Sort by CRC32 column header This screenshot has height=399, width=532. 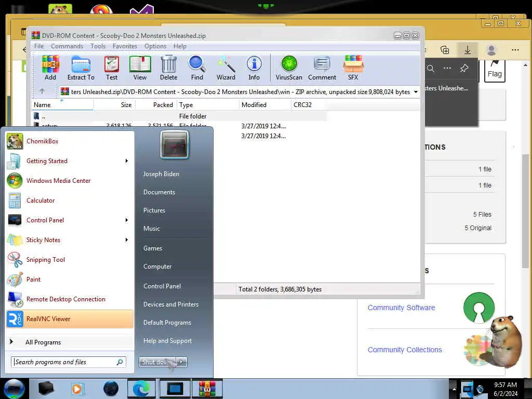coord(309,105)
